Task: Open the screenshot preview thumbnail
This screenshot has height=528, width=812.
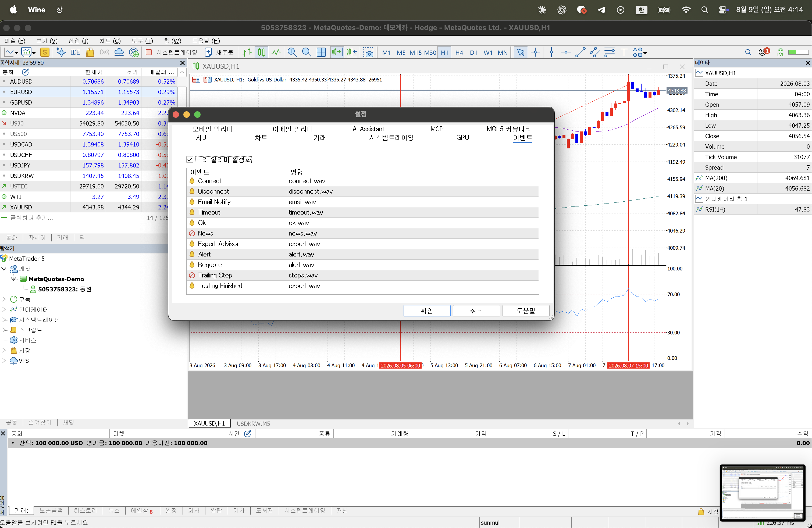Action: click(763, 493)
